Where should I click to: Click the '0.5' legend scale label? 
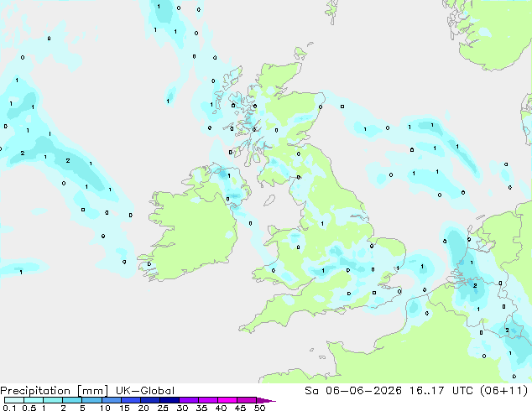point(29,408)
